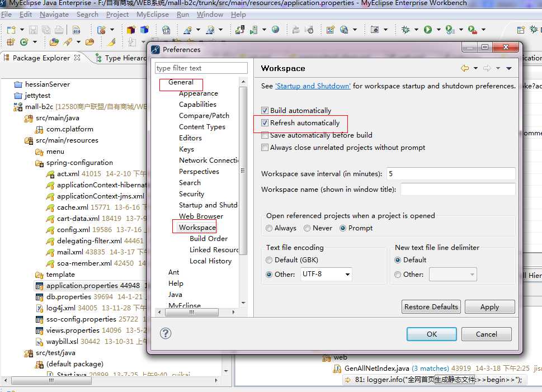This screenshot has height=392, width=542.
Task: Open Preferences page view menu arrow
Action: (509, 68)
